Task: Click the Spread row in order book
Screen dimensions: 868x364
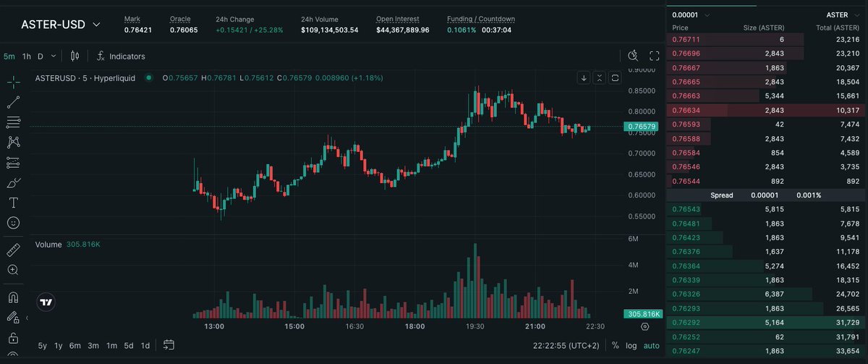Action: [767, 195]
